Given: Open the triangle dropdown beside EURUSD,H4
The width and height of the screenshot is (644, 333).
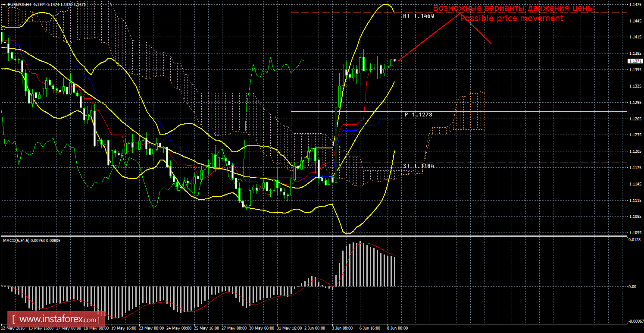Looking at the screenshot, I should click(x=3, y=4).
